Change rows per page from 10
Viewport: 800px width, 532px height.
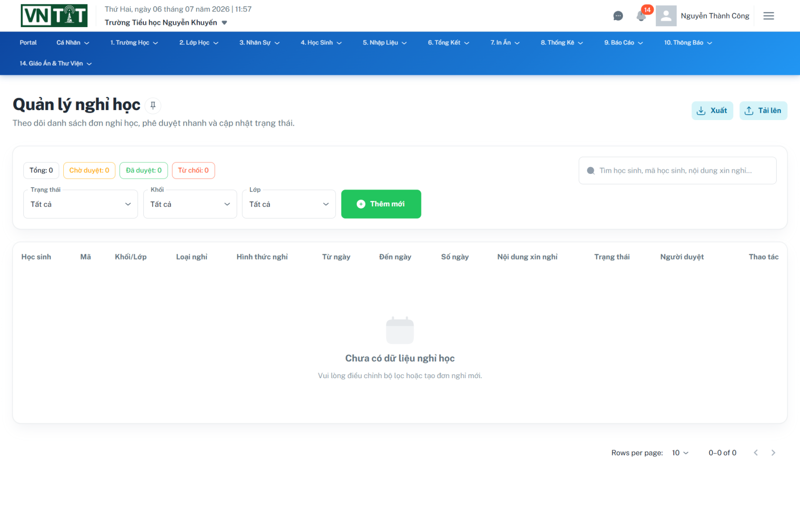[x=680, y=453]
